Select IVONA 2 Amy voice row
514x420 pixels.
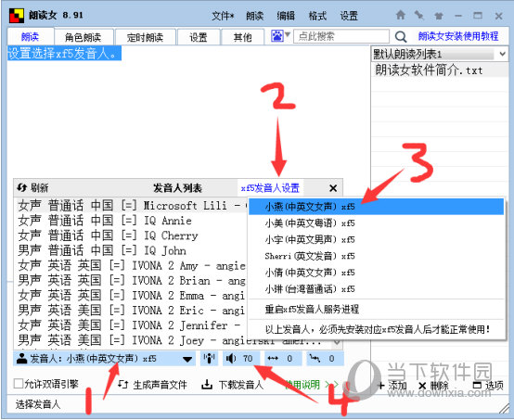pos(131,266)
